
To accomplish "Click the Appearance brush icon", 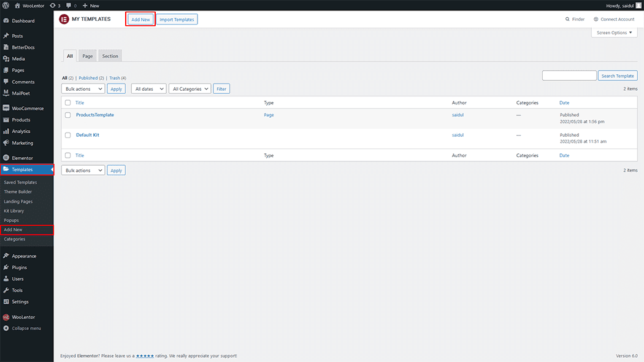I will coord(6,256).
